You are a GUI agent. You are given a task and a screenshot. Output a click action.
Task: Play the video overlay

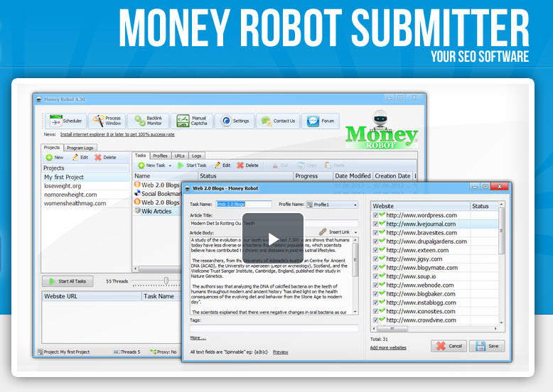click(273, 239)
